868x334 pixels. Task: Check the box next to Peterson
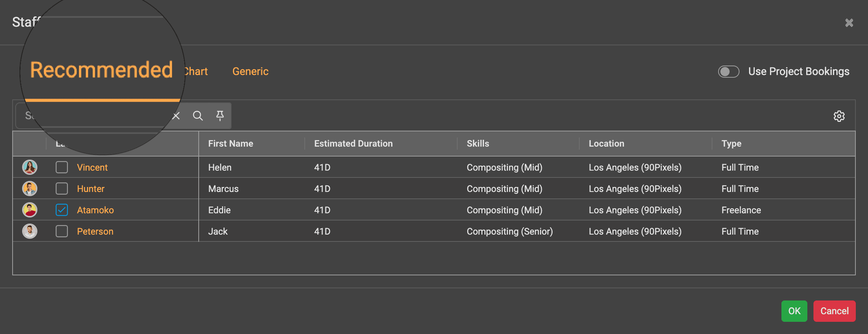coord(62,231)
